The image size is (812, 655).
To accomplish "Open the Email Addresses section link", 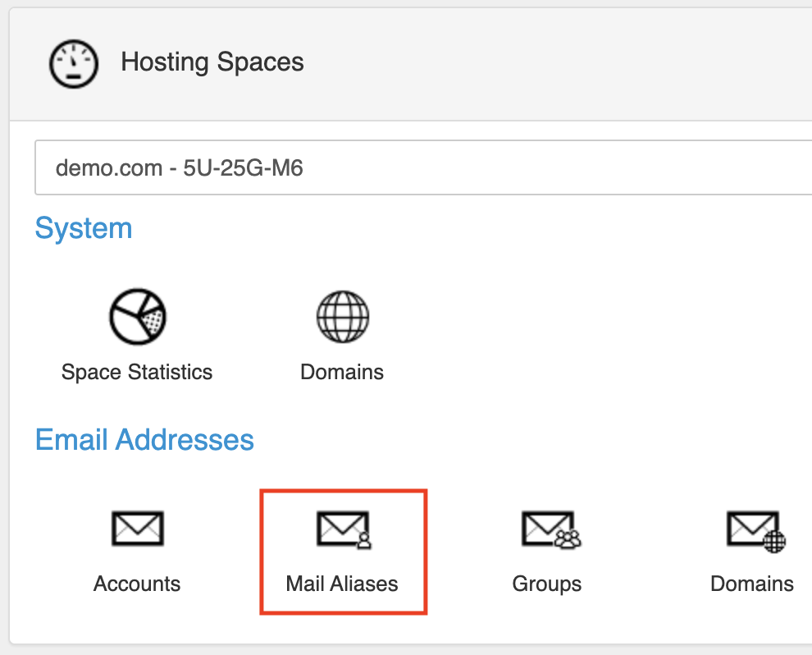I will [x=144, y=440].
